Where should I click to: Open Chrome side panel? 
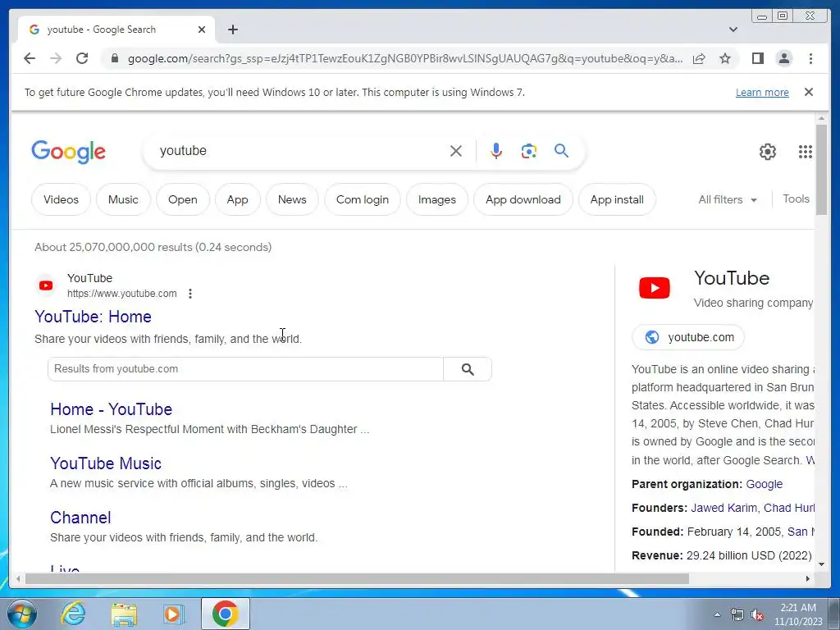click(757, 58)
